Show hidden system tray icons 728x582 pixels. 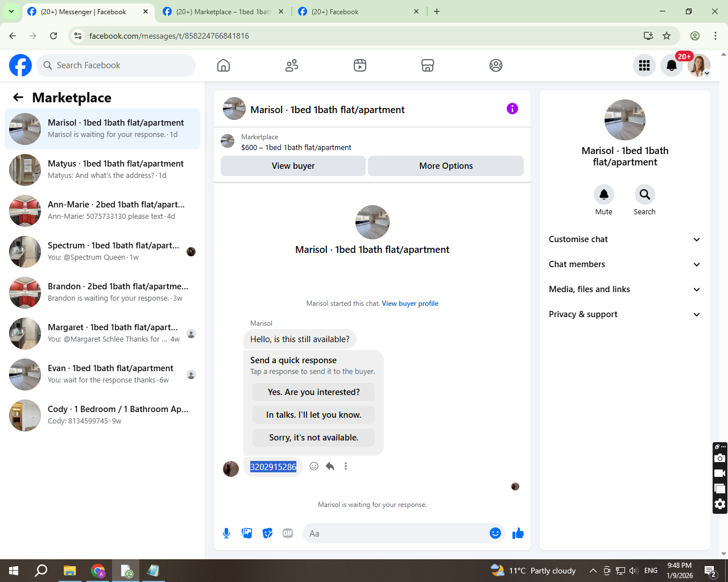[x=593, y=571]
